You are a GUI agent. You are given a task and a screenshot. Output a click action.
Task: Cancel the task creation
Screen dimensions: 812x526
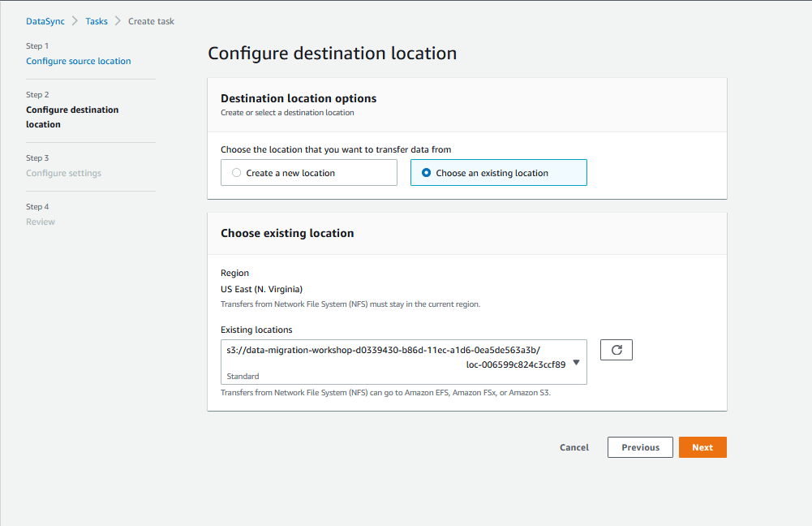(x=574, y=447)
